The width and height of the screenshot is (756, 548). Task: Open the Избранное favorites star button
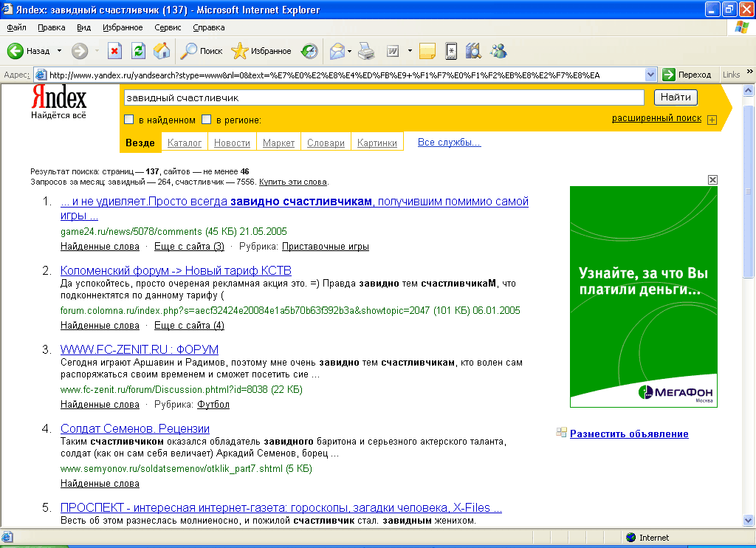261,51
